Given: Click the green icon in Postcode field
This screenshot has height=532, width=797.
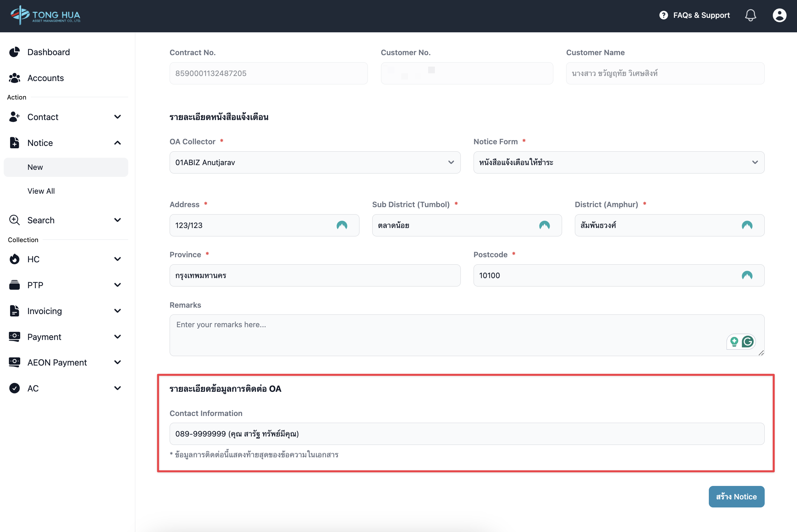Looking at the screenshot, I should [747, 275].
